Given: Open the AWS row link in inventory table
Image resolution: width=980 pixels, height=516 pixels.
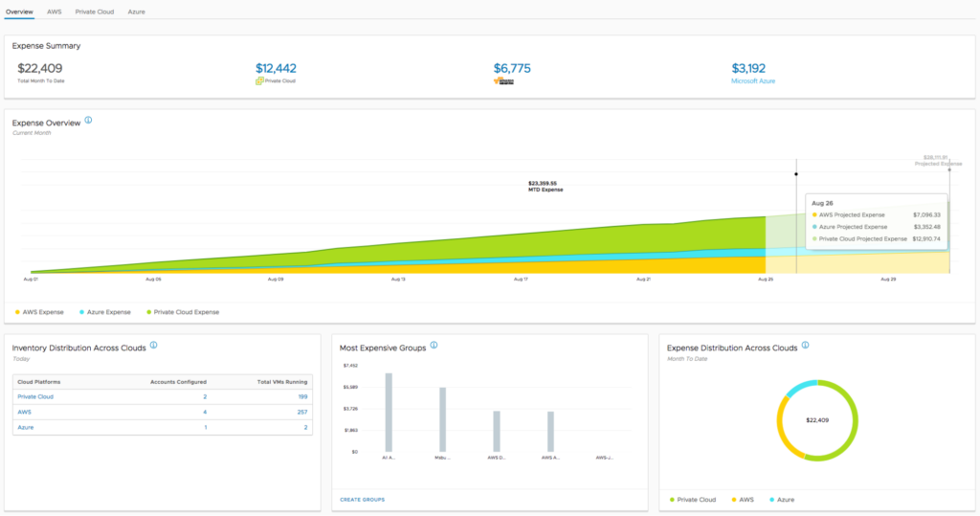Looking at the screenshot, I should pos(25,412).
